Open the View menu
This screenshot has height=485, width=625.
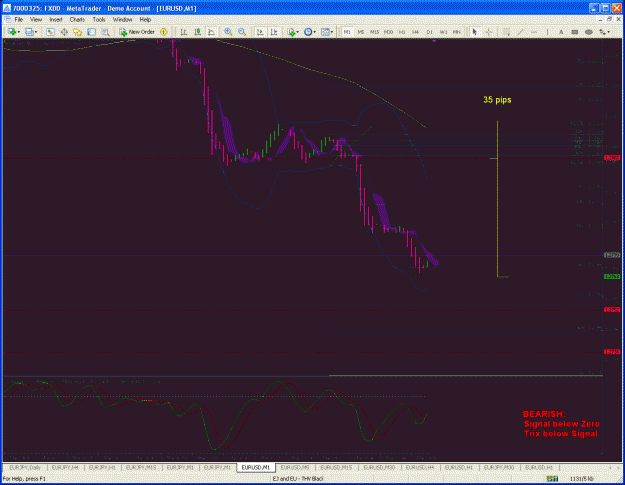pyautogui.click(x=36, y=20)
